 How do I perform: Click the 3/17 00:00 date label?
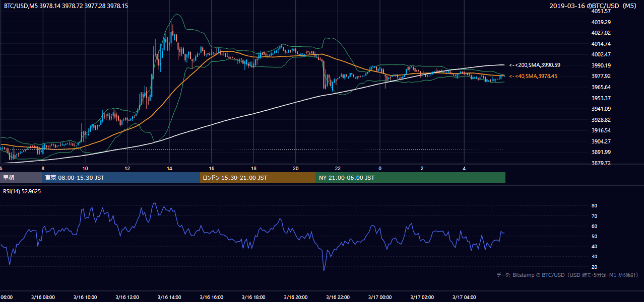click(380, 297)
